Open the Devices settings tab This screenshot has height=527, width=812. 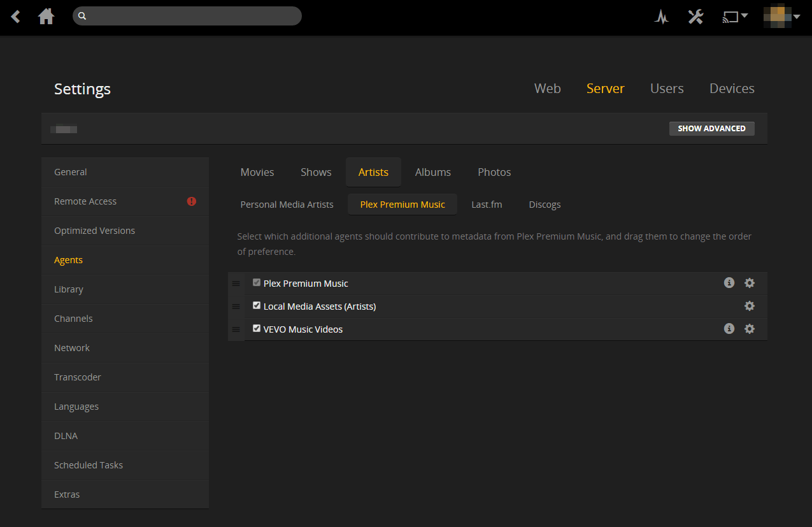click(x=732, y=89)
